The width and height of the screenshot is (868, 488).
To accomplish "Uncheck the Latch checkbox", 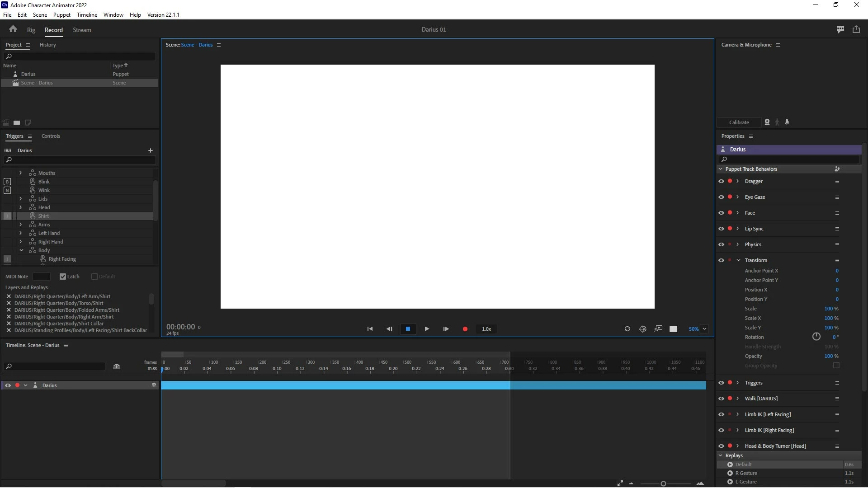I will tap(63, 277).
